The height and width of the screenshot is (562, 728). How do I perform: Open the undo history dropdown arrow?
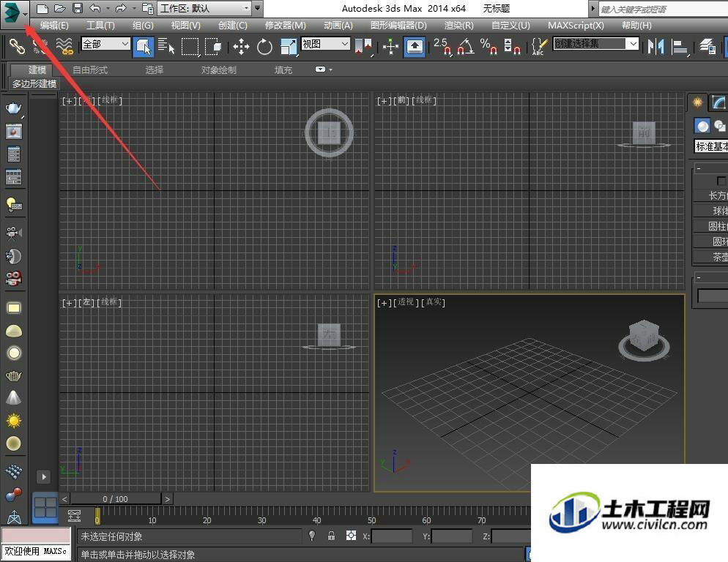coord(108,8)
